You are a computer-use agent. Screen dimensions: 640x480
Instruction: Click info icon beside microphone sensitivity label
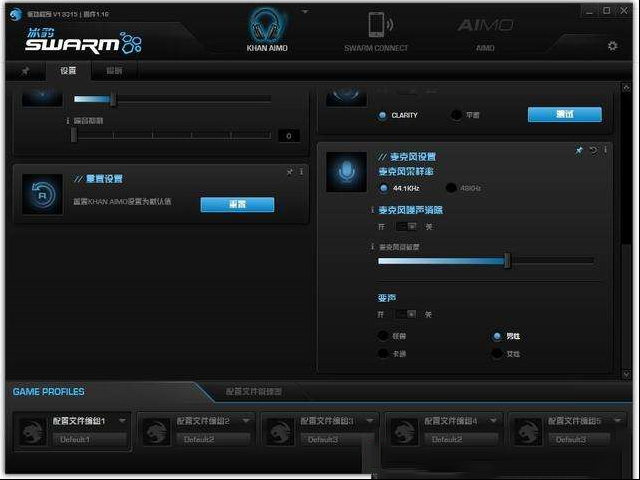click(x=372, y=247)
